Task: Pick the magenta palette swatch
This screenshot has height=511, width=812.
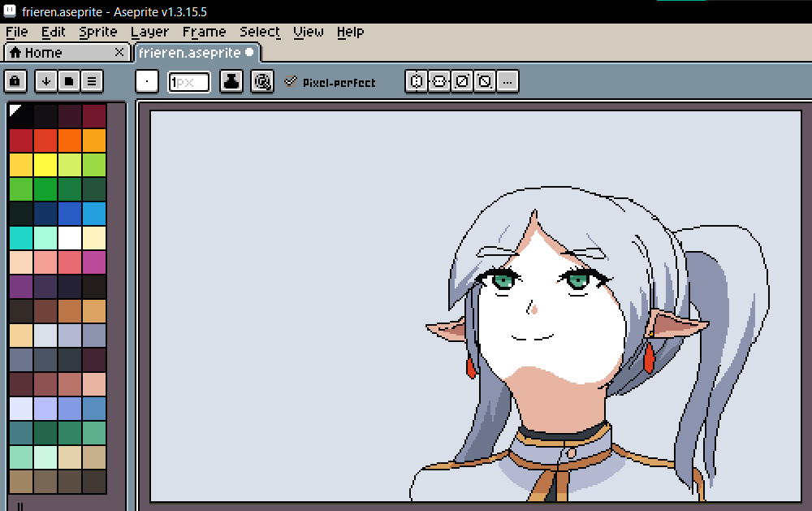Action: coord(93,262)
